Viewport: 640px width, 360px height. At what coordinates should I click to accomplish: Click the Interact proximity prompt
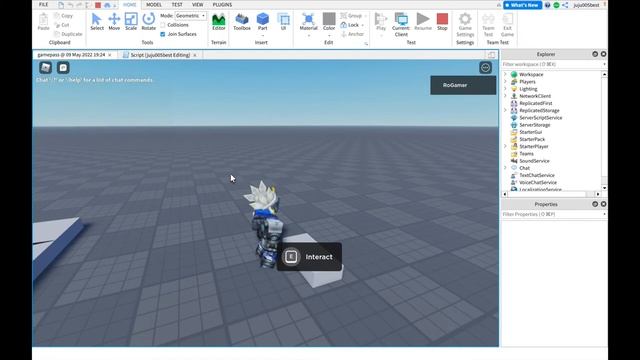309,257
